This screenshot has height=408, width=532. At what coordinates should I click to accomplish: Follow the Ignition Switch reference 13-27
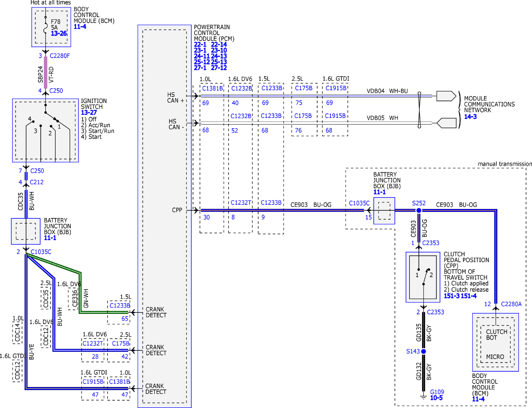pos(89,113)
